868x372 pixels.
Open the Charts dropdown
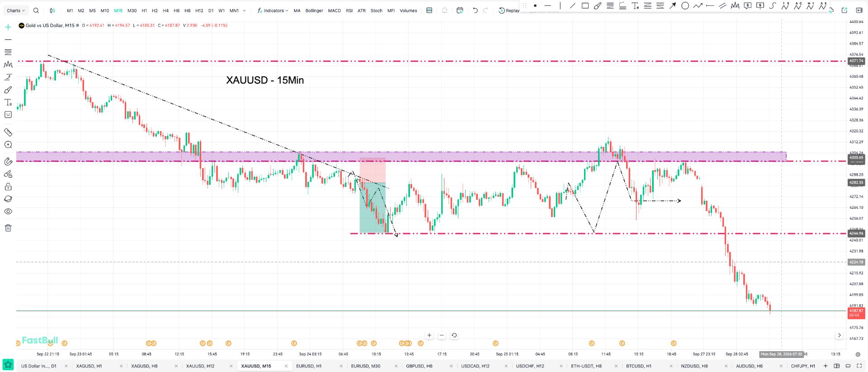coord(16,10)
